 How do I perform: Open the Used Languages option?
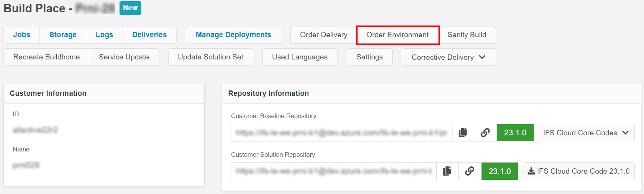(x=300, y=57)
